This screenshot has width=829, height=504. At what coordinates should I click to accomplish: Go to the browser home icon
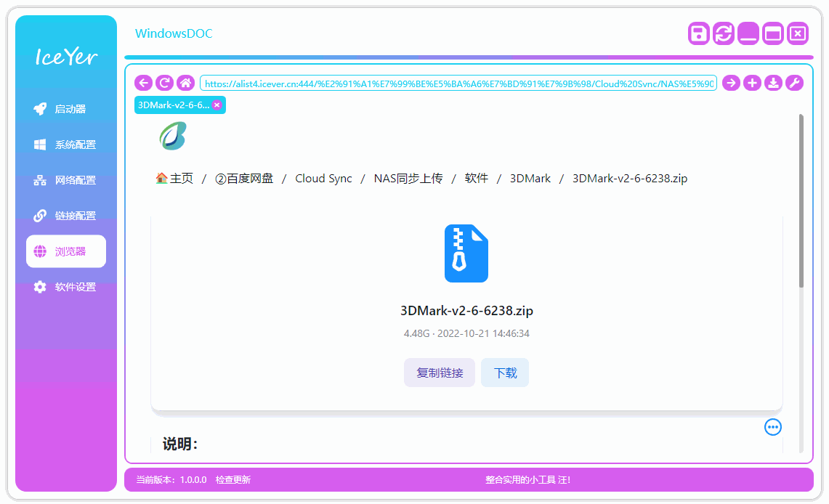point(185,83)
